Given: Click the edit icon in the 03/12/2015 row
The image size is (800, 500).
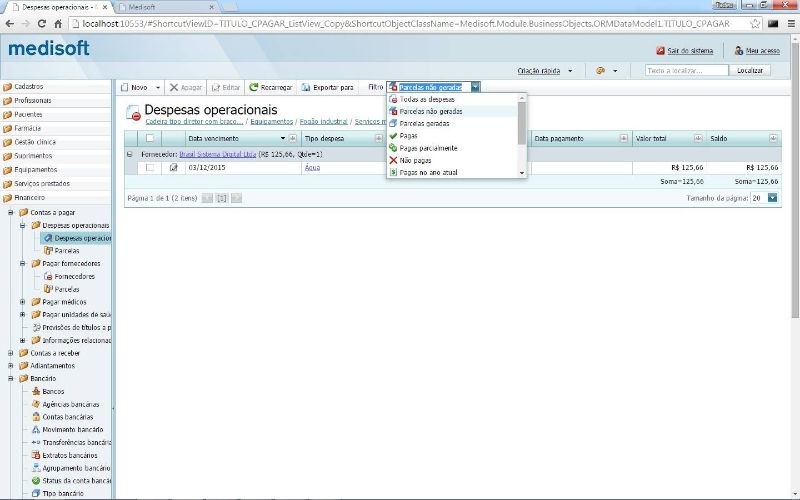Looking at the screenshot, I should tap(173, 168).
